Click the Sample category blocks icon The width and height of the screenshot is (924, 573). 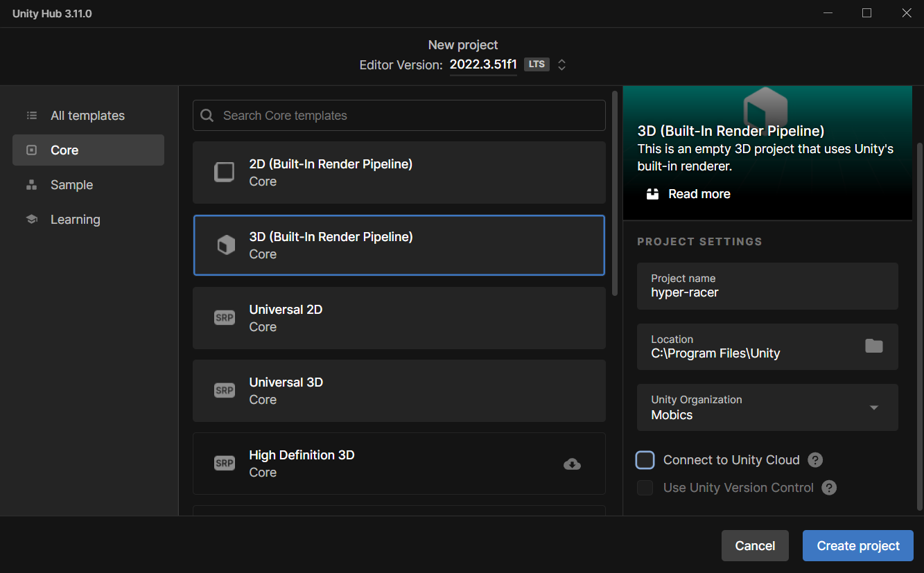[x=31, y=185]
